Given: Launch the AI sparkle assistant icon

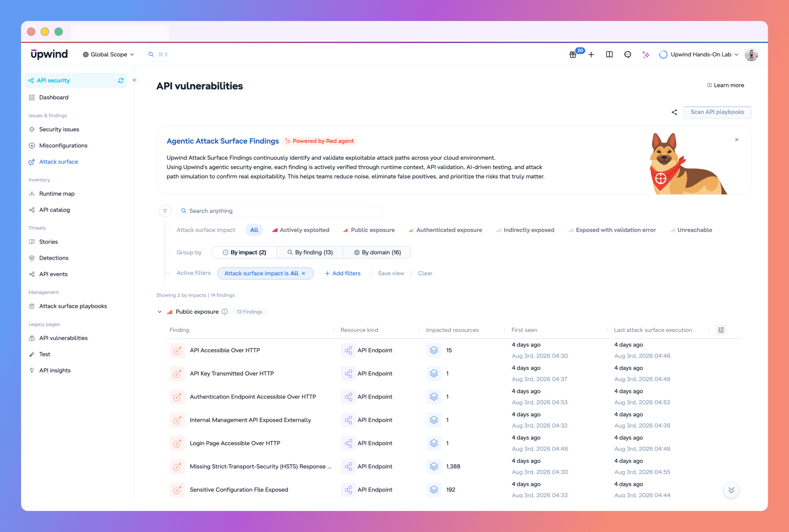Looking at the screenshot, I should click(645, 55).
